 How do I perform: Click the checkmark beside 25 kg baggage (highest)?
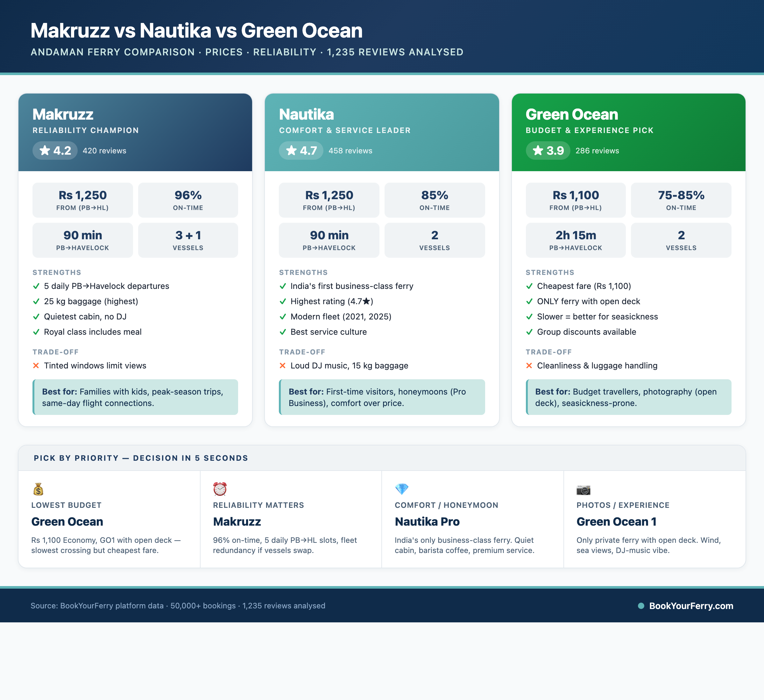coord(36,302)
